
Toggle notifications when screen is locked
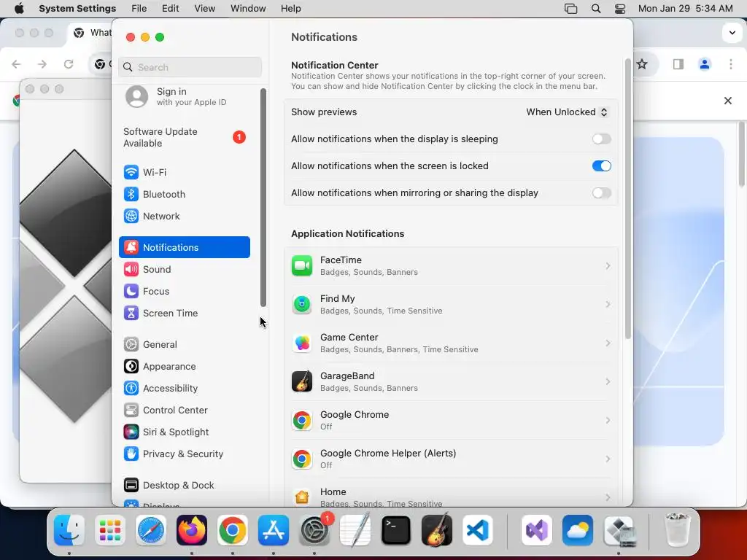tap(601, 166)
